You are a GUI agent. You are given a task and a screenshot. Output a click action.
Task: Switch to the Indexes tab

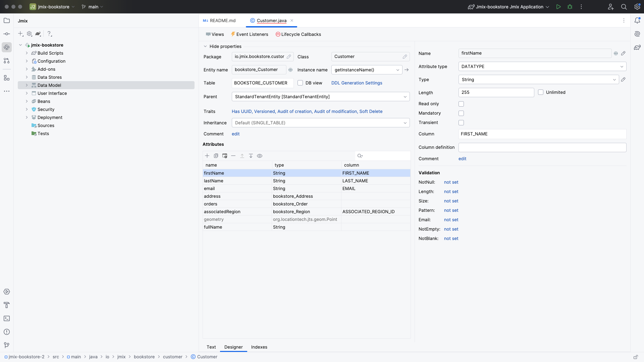click(259, 347)
